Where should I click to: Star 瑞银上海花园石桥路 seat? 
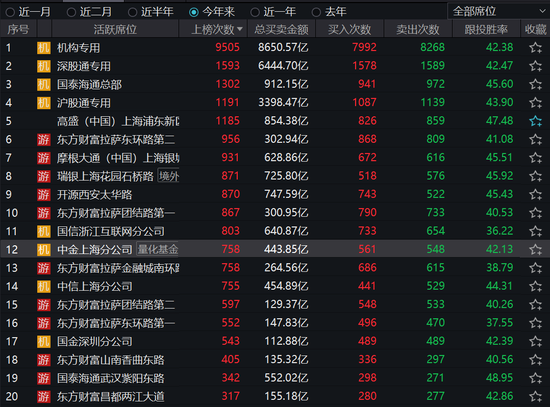[535, 176]
